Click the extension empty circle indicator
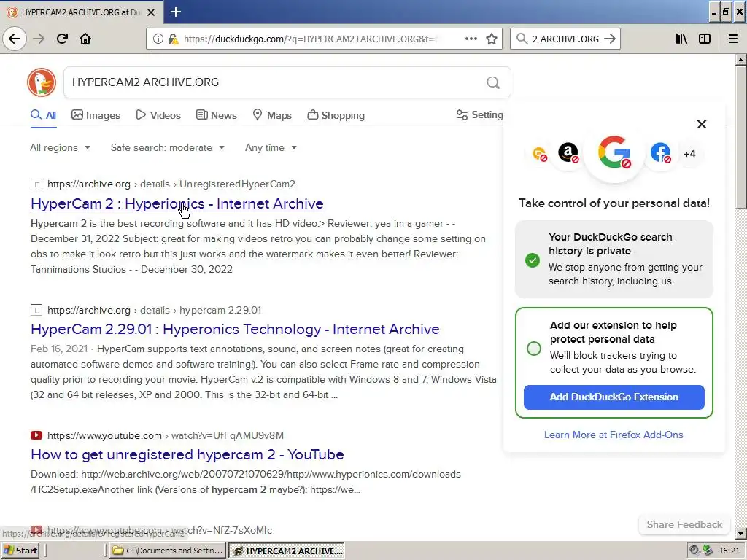Viewport: 747px width, 560px height. (534, 348)
